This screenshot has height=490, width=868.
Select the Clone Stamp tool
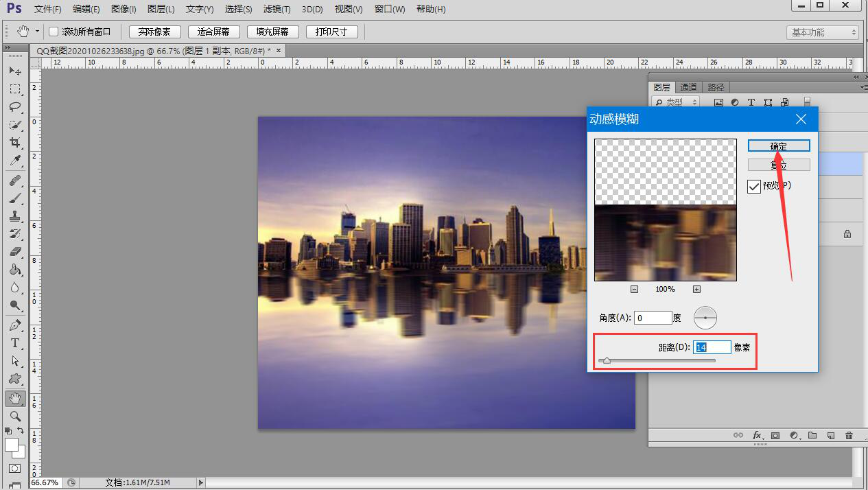(x=15, y=215)
